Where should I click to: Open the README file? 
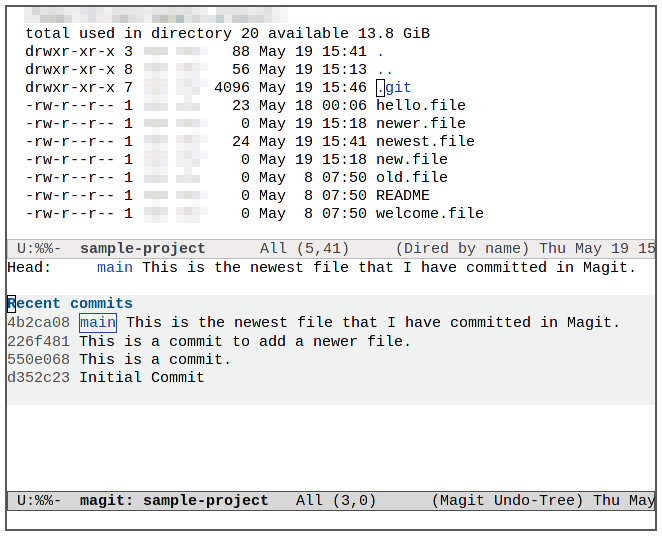click(x=402, y=195)
